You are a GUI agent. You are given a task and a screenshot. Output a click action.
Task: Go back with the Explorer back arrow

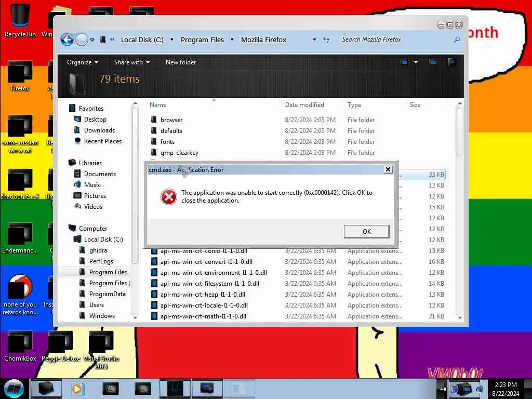pos(68,39)
